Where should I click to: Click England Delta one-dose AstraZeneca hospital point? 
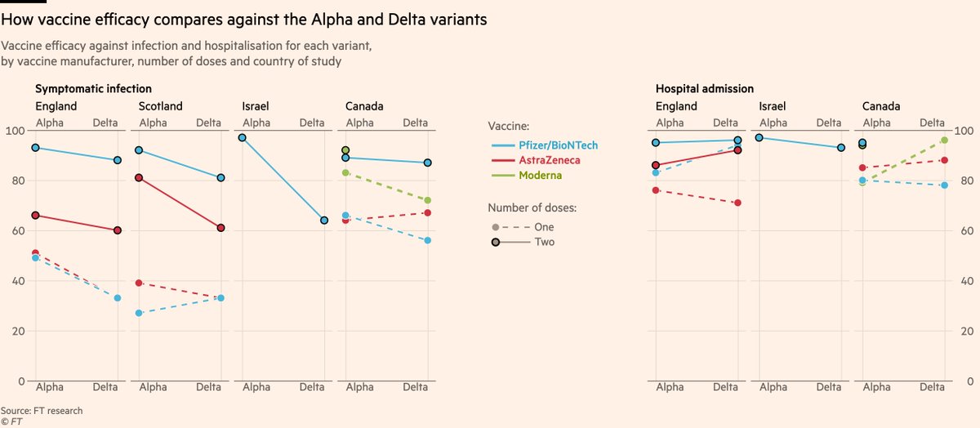pos(738,203)
